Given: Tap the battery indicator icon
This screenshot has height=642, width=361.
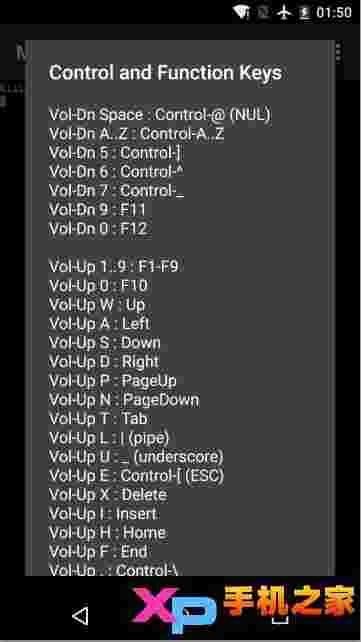Looking at the screenshot, I should point(305,12).
